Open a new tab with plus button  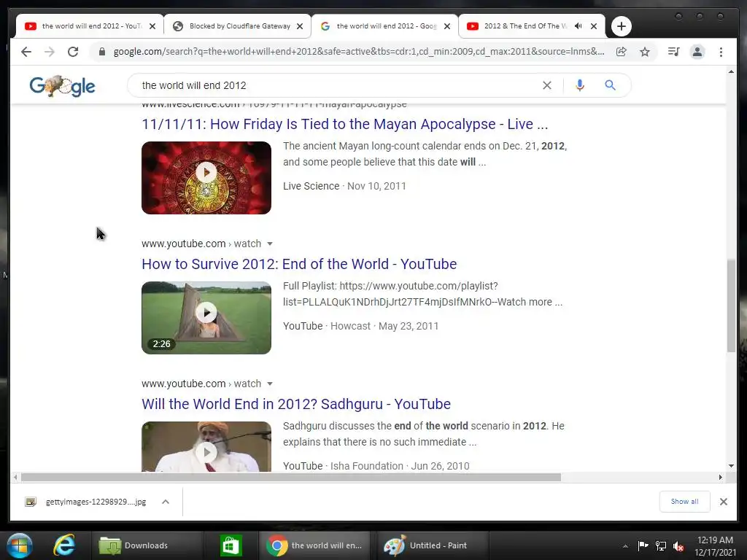[x=622, y=26]
